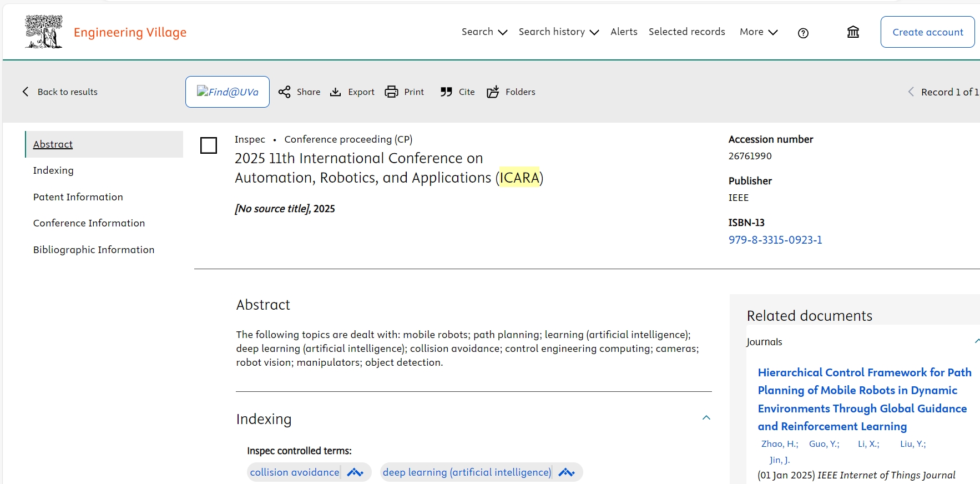The height and width of the screenshot is (484, 980).
Task: Click the IEEE Internet of Things Journal text
Action: (x=887, y=475)
